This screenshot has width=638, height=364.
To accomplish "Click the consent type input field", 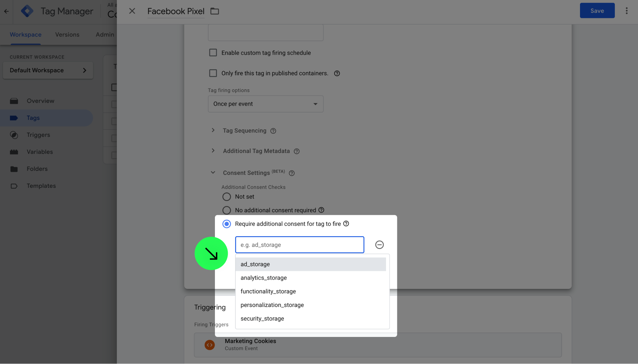I will [x=300, y=245].
